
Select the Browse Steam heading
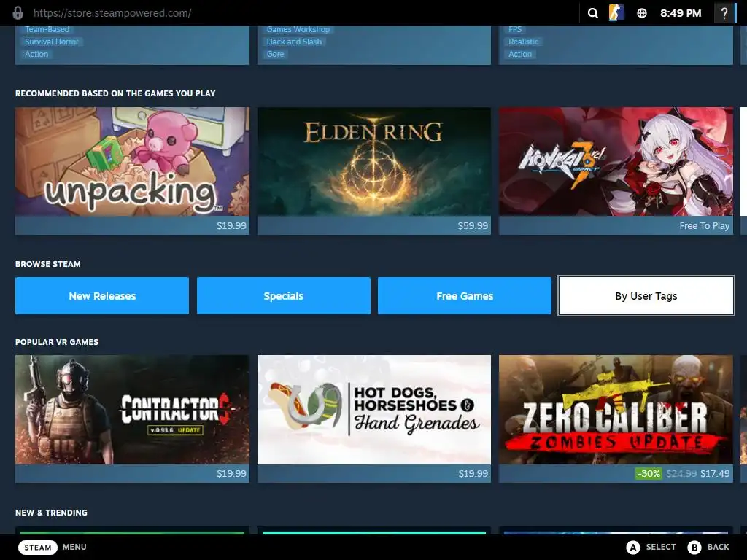47,264
